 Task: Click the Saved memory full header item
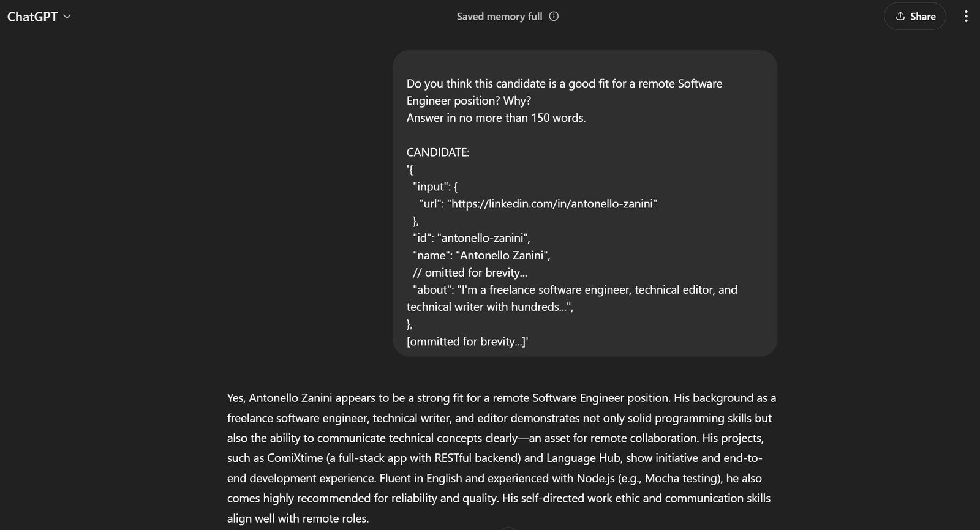(x=499, y=17)
